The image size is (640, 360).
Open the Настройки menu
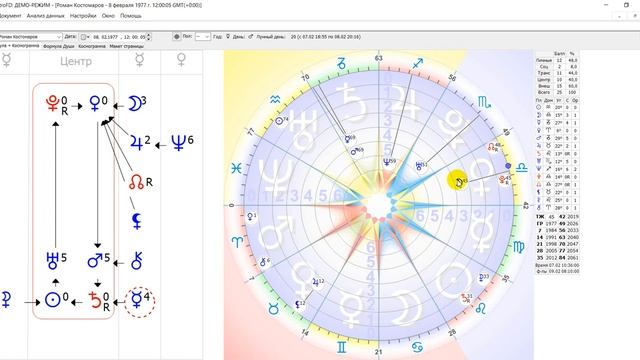point(83,16)
